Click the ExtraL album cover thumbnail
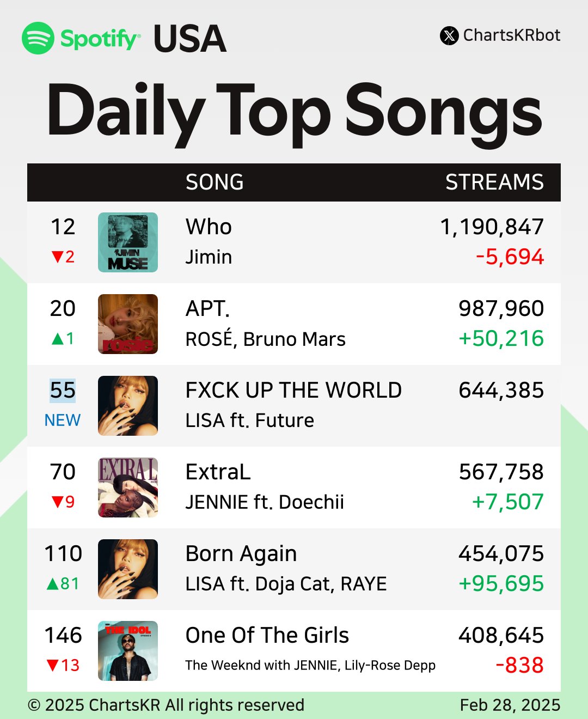This screenshot has height=719, width=588. tap(128, 488)
